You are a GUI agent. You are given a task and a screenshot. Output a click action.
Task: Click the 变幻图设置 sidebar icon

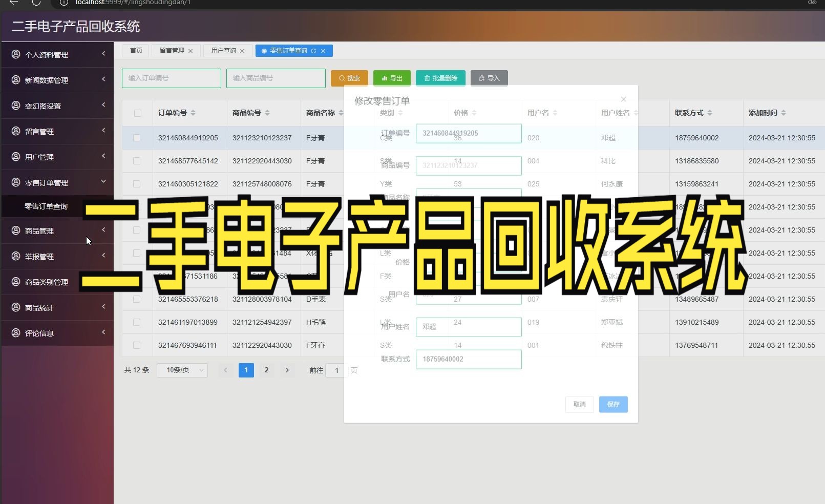[16, 106]
